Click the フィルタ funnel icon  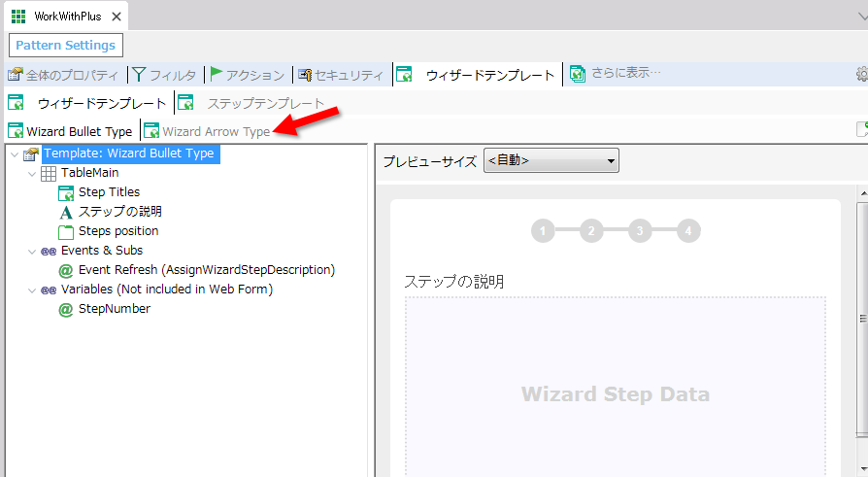139,74
